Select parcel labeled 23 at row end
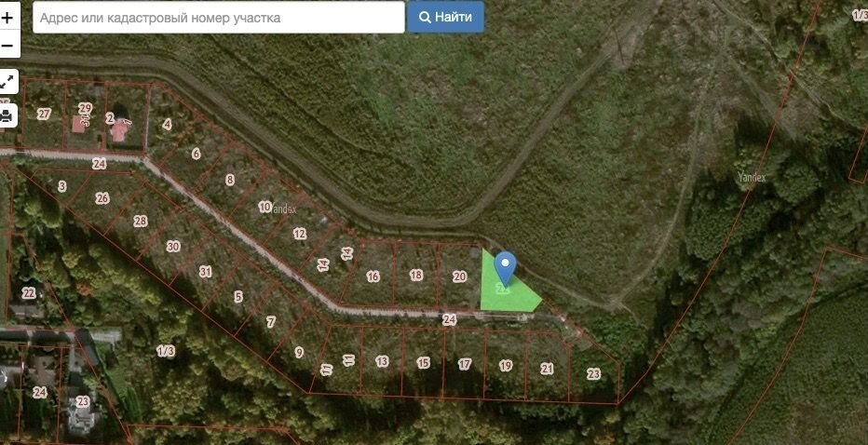Screen dimensions: 868x445 point(593,373)
